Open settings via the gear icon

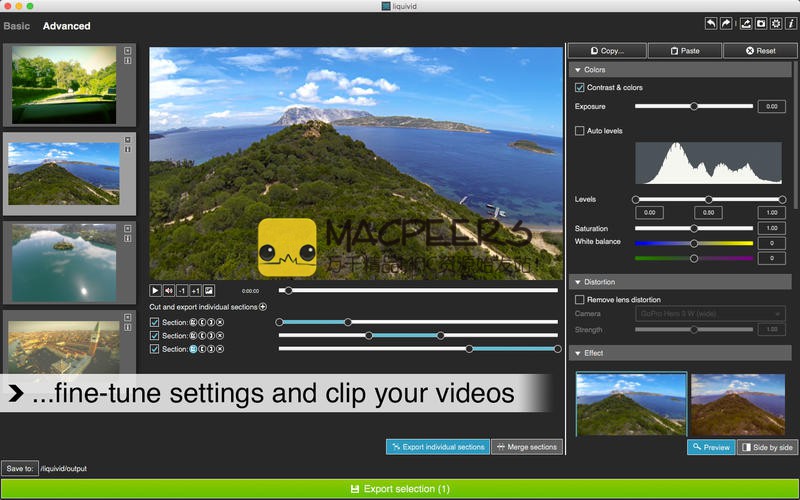tap(777, 23)
